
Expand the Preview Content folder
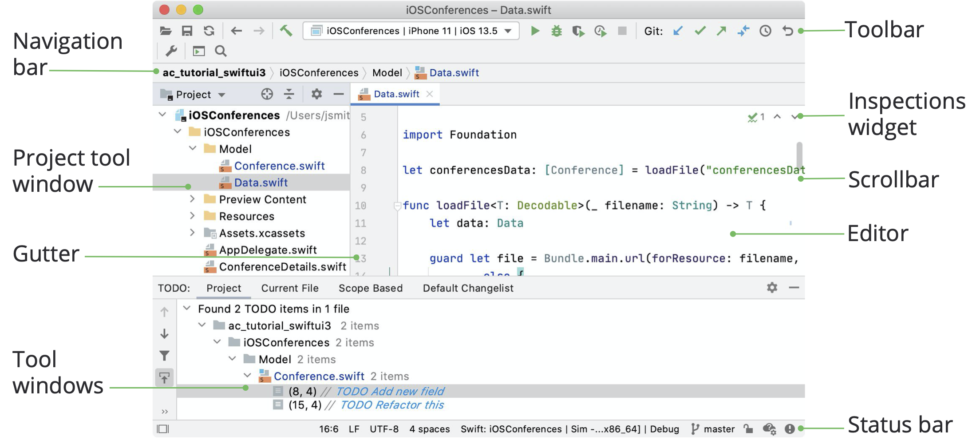click(x=192, y=199)
